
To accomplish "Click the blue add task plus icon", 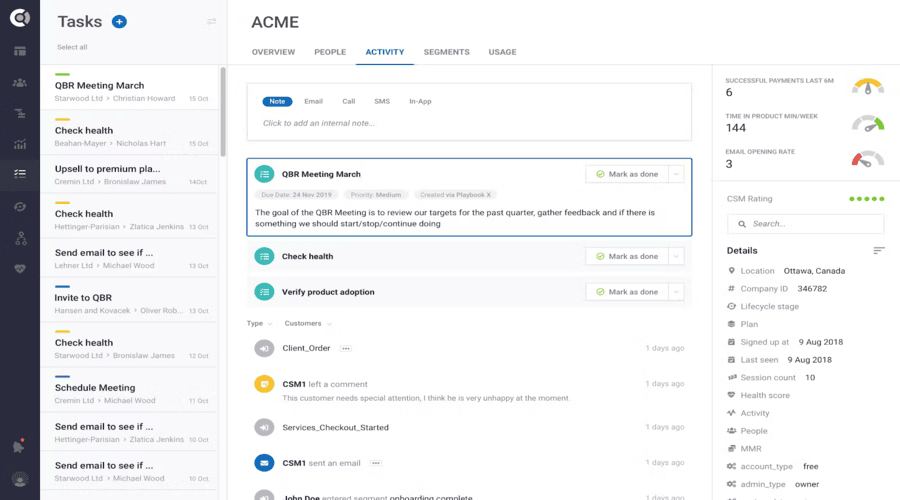I will [119, 22].
